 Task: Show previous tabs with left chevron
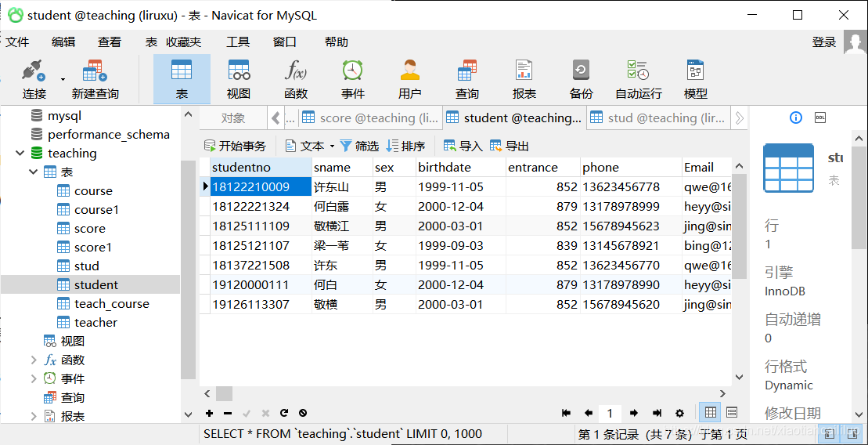[276, 118]
